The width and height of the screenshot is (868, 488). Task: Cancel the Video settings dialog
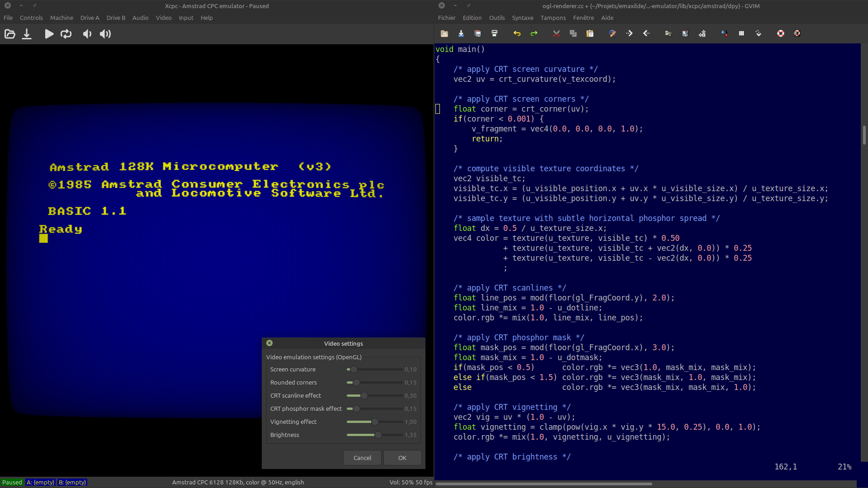[x=362, y=458]
